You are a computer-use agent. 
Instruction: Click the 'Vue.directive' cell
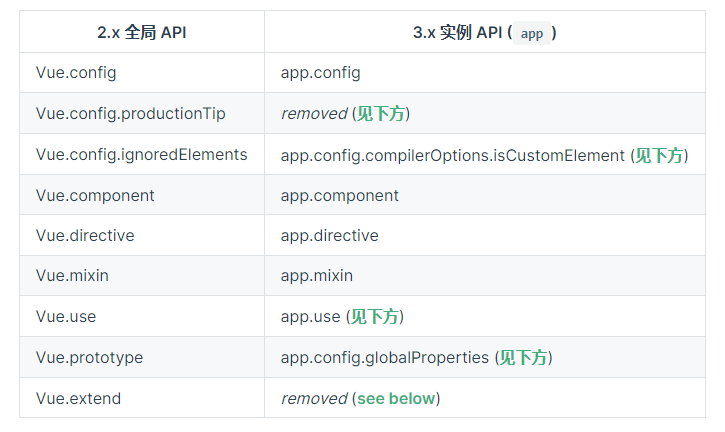click(142, 235)
